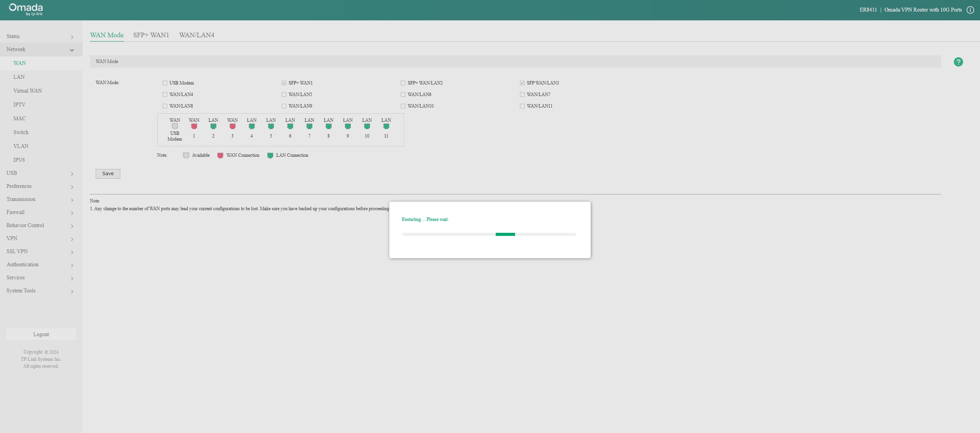Enable the USB Modem checkbox
This screenshot has width=980, height=433.
pyautogui.click(x=165, y=83)
